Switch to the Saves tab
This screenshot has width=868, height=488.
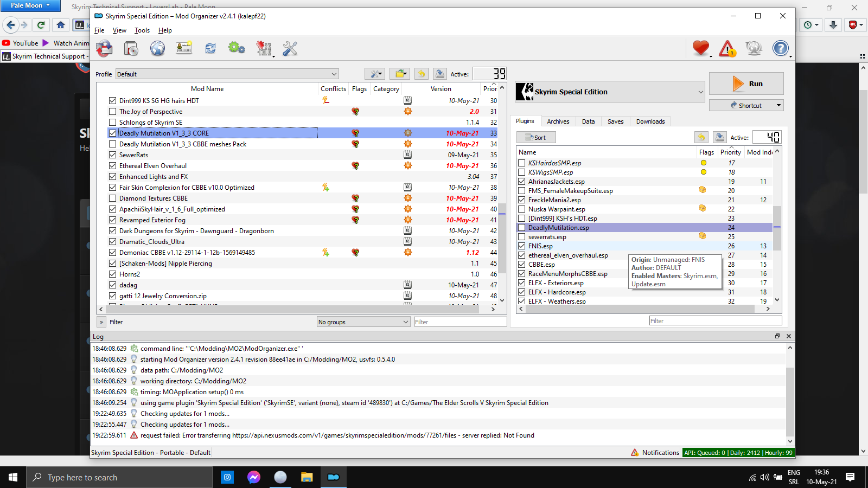(x=615, y=121)
